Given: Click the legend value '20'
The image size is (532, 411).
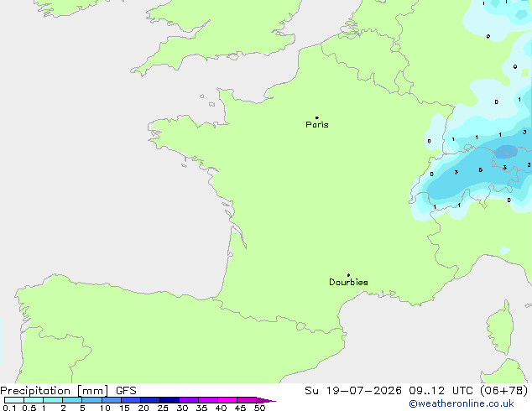Looking at the screenshot, I should 143,408.
